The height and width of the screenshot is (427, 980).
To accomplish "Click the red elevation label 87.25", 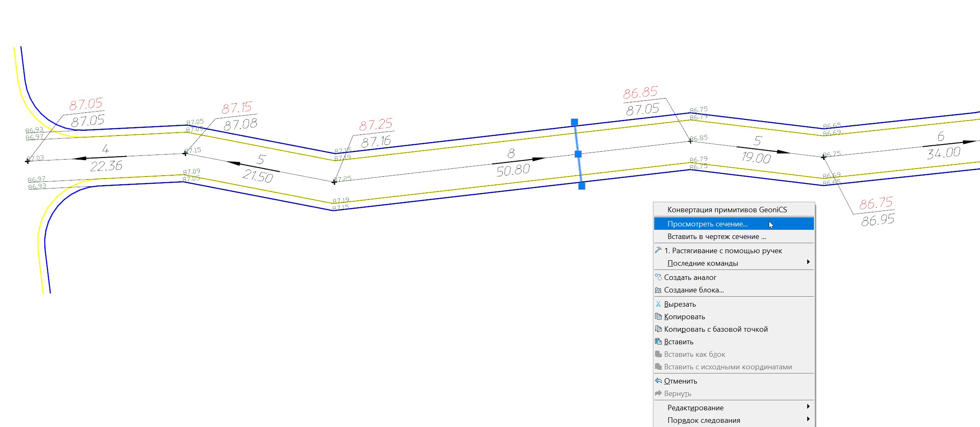I will pyautogui.click(x=376, y=125).
